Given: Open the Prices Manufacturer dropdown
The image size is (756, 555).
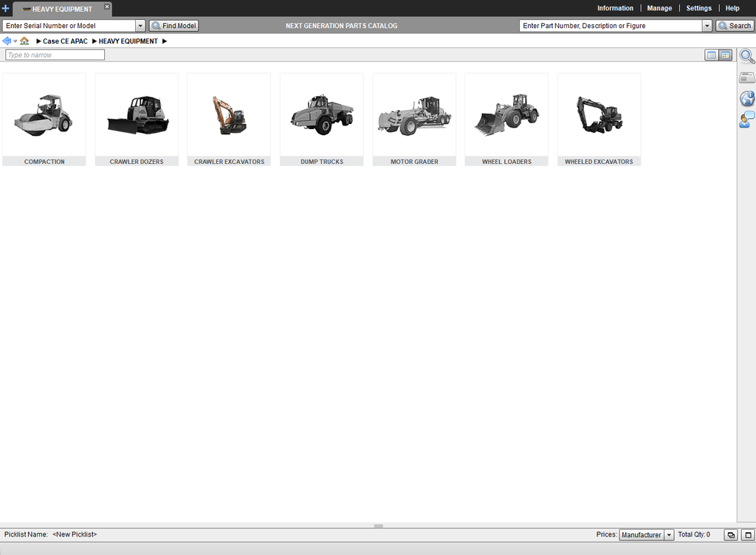Looking at the screenshot, I should (669, 535).
